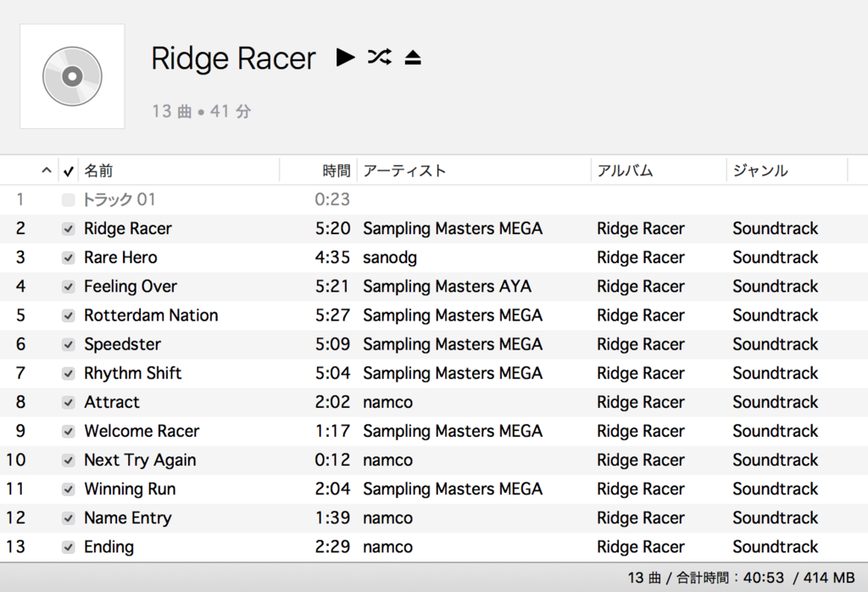The image size is (868, 592).
Task: Uncheck the Rotterdam Nation track
Action: (68, 315)
